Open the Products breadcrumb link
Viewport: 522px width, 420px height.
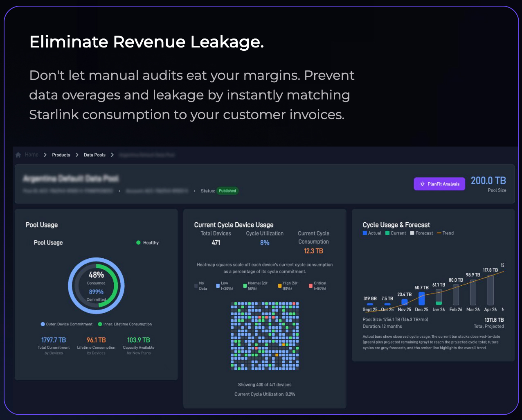tap(61, 155)
